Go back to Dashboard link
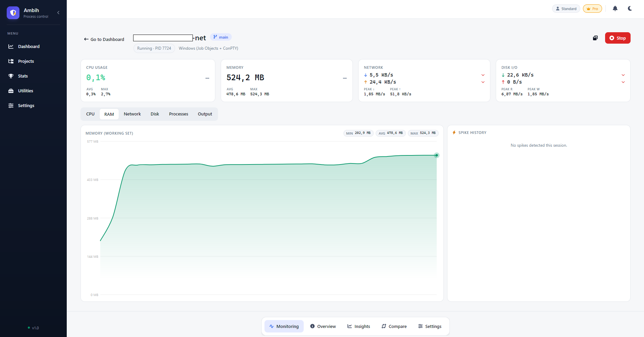This screenshot has width=644, height=337. click(104, 39)
